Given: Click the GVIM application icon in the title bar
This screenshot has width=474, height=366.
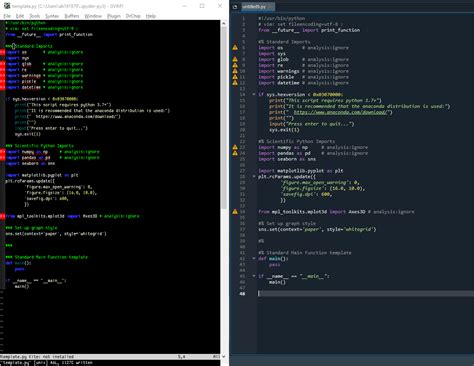Looking at the screenshot, I should [7, 6].
